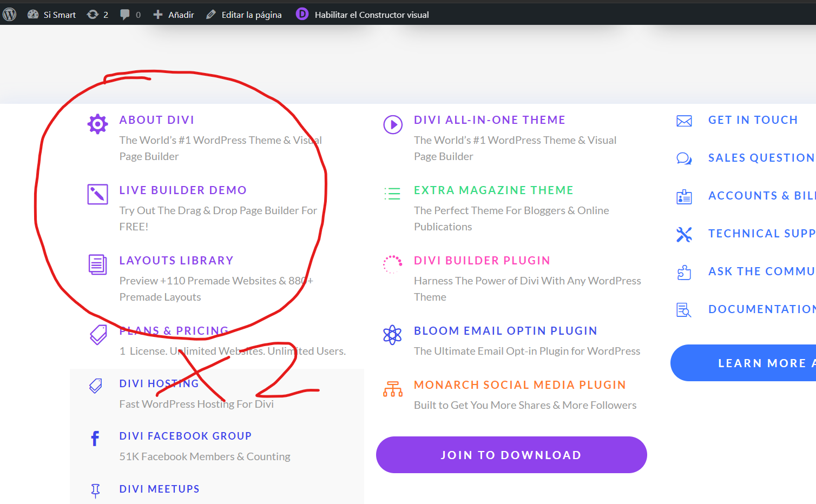This screenshot has height=504, width=816.
Task: Click the gear icon beside About Divi
Action: click(x=97, y=124)
